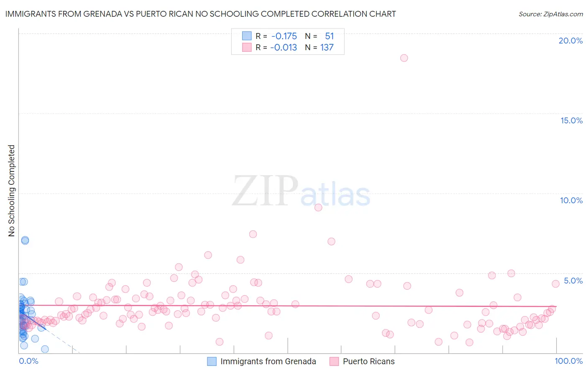Image resolution: width=588 pixels, height=373 pixels.
Task: Click the chart title text
Action: (200, 14)
